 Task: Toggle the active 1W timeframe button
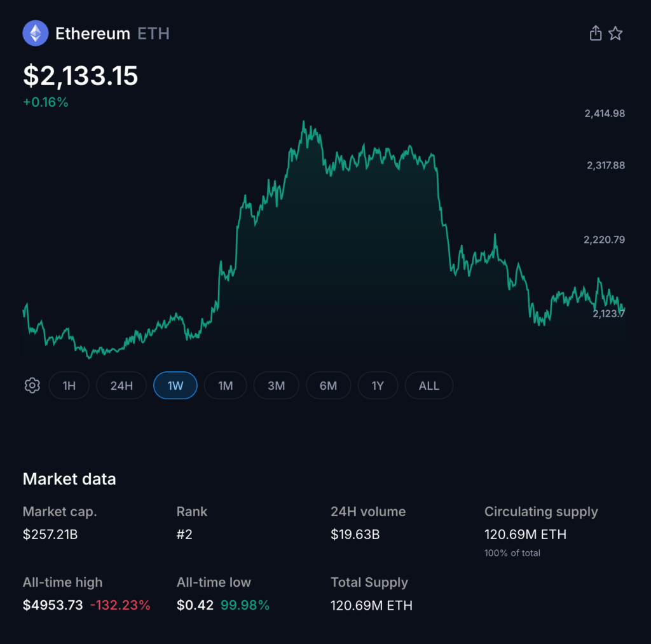click(x=175, y=385)
